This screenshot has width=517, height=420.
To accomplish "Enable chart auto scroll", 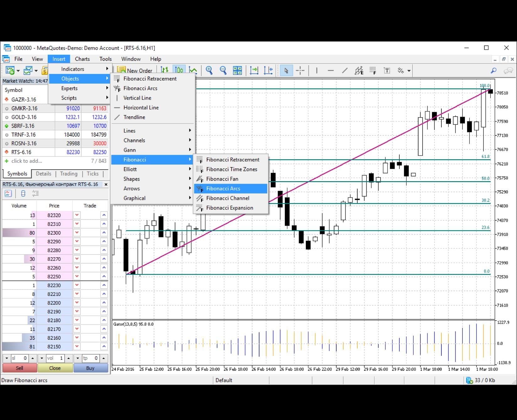I will coord(254,71).
